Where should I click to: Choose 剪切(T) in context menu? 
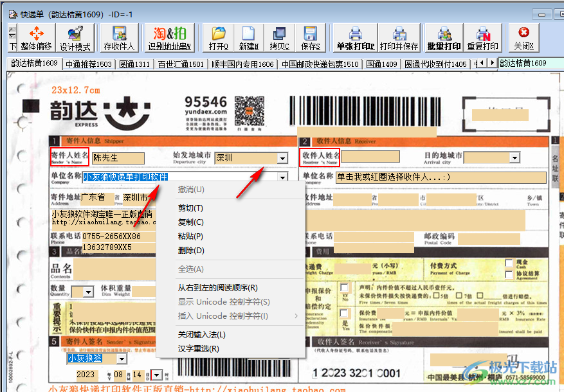(231, 208)
